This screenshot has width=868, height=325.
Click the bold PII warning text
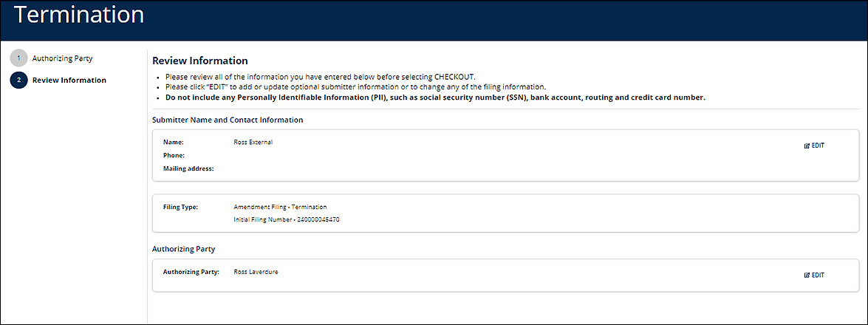(x=435, y=97)
